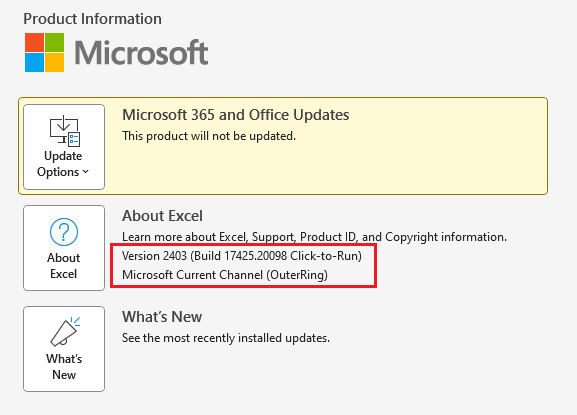This screenshot has width=577, height=415.
Task: Click the green square of the Microsoft logo
Action: coord(54,42)
